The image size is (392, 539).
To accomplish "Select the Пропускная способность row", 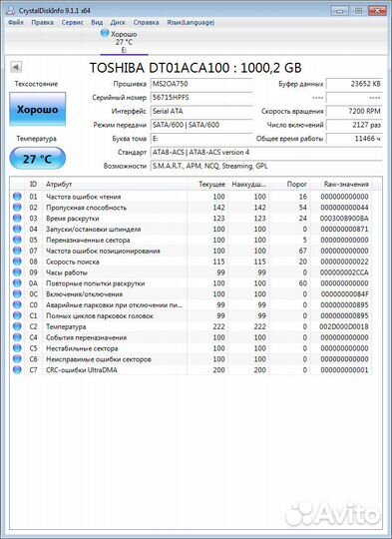I will 192,208.
